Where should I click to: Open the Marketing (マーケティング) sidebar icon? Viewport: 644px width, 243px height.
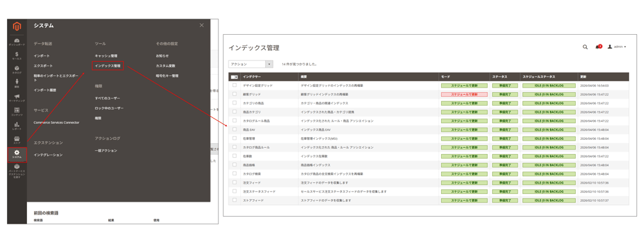pyautogui.click(x=17, y=98)
